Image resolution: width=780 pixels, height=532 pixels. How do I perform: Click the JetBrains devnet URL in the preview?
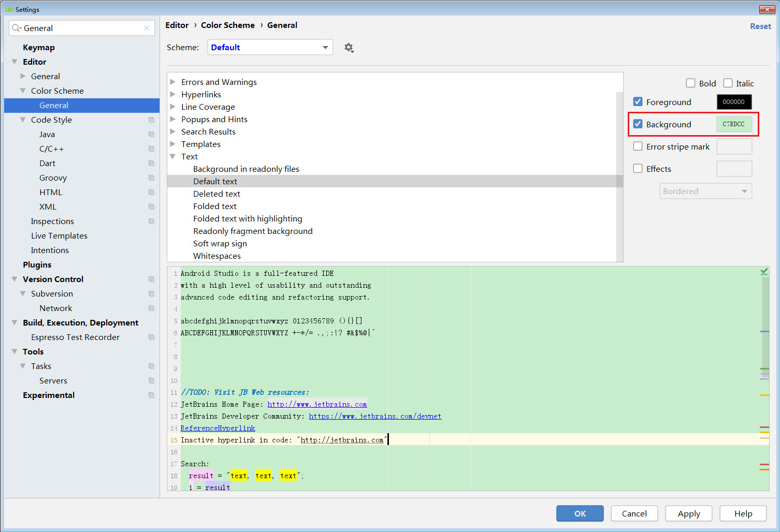click(375, 416)
